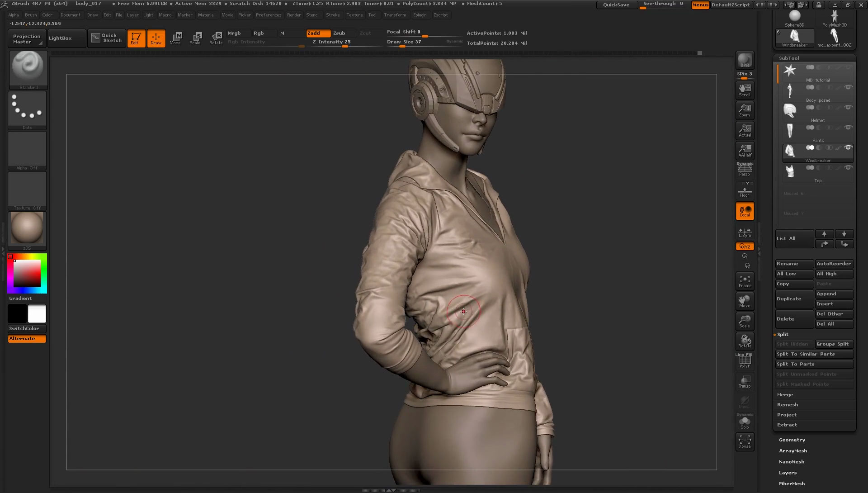Select the Pants subtool thumbnail
The width and height of the screenshot is (868, 493).
(790, 131)
